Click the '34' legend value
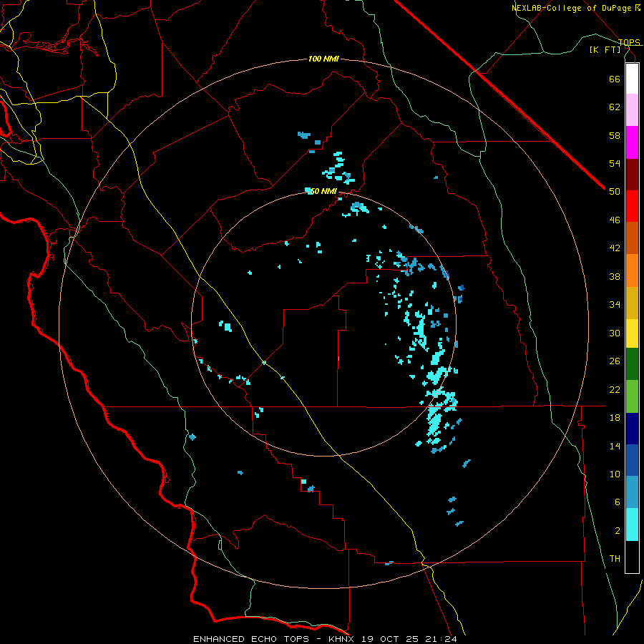644x644 pixels. [615, 305]
